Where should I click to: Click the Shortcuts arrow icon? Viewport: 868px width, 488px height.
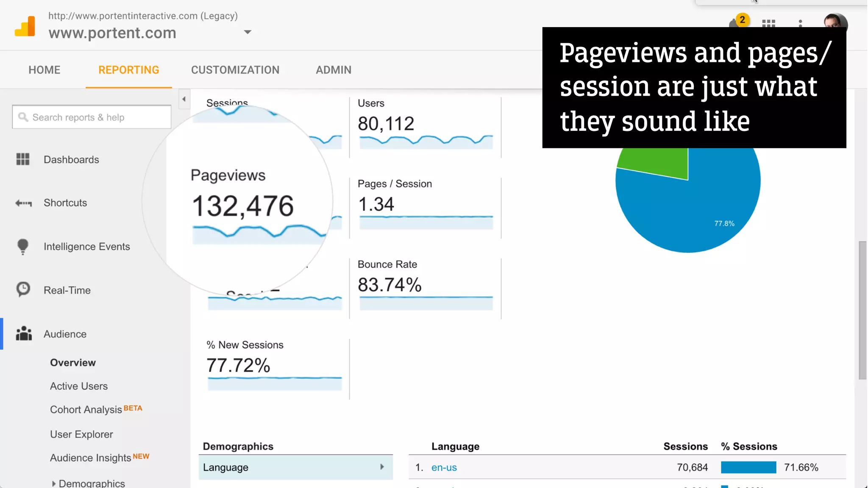(x=24, y=203)
